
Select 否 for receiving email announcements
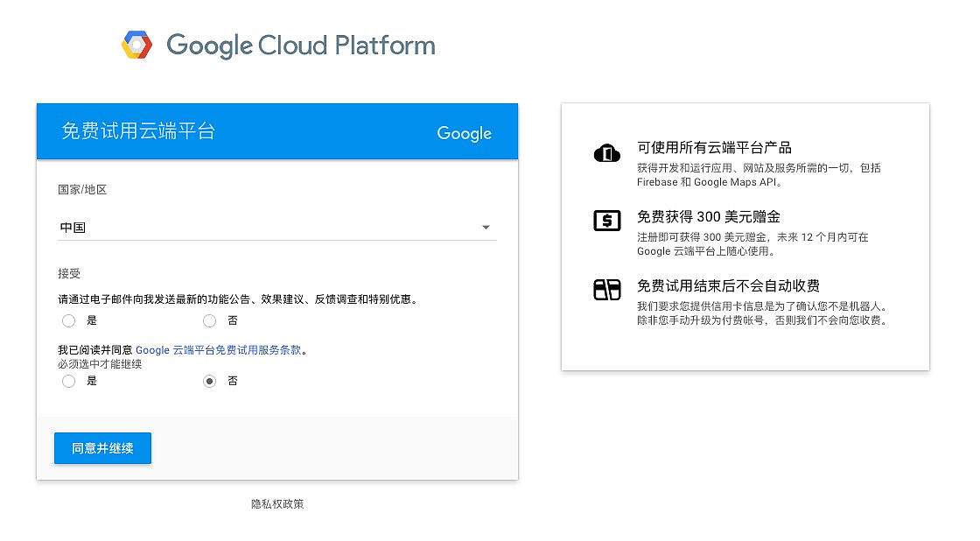tap(209, 321)
